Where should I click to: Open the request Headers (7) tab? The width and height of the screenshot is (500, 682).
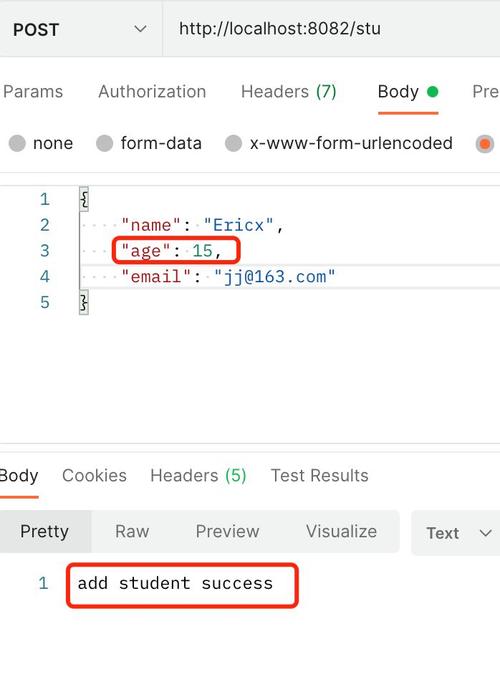[289, 92]
